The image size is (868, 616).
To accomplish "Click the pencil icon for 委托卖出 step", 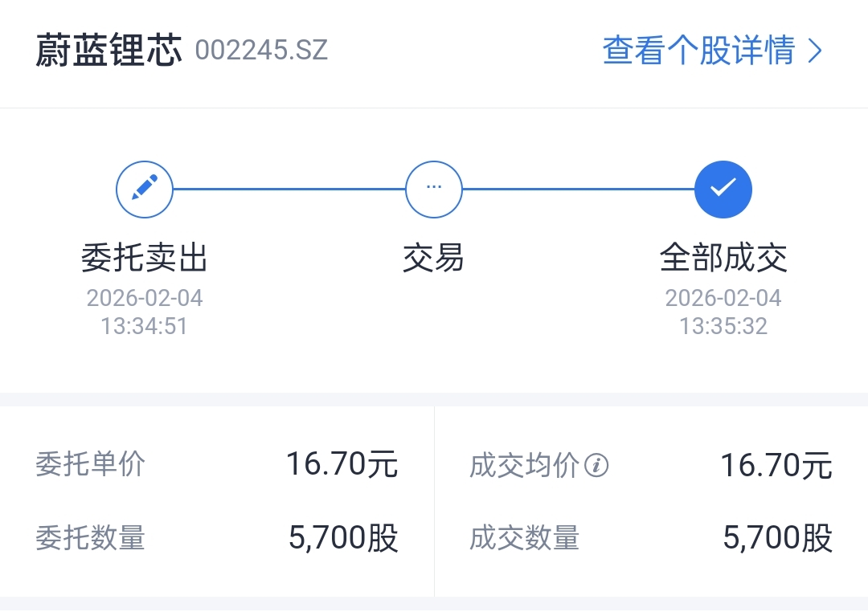I will coord(145,190).
